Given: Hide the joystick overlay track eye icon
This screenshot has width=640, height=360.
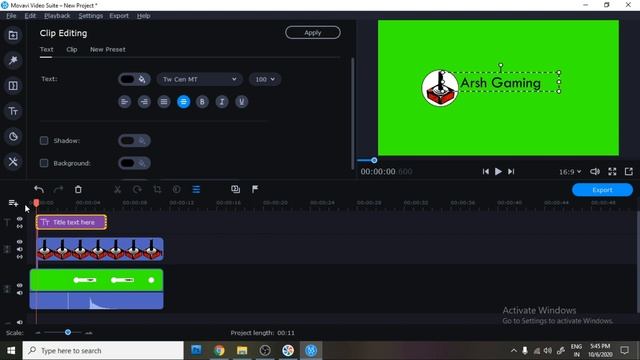Looking at the screenshot, I should [x=20, y=242].
